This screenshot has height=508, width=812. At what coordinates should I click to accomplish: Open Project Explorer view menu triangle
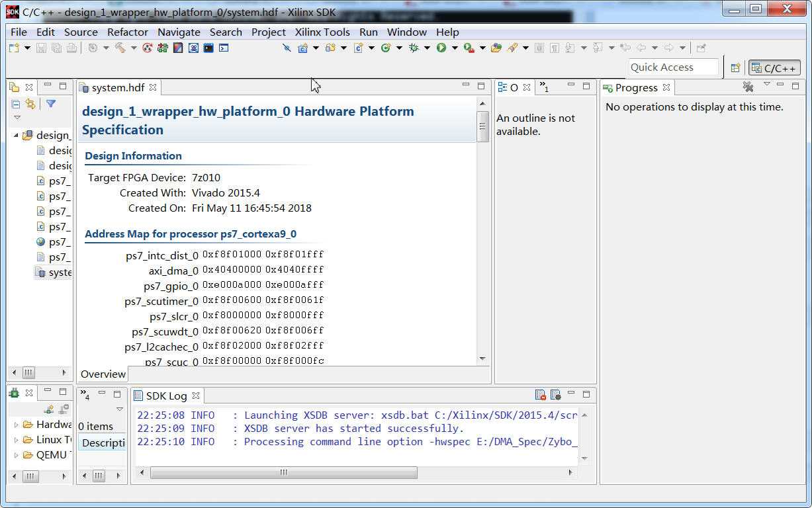click(17, 118)
